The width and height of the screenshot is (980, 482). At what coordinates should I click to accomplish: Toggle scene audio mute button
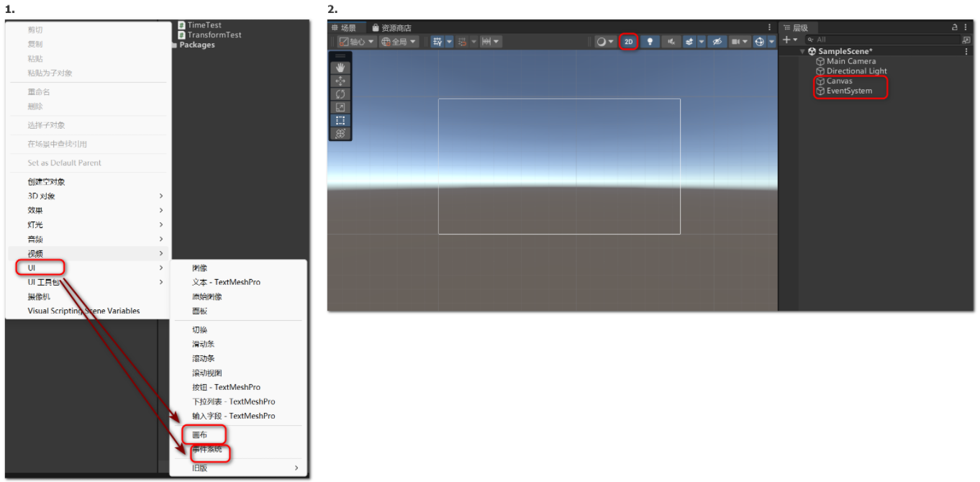[x=671, y=42]
